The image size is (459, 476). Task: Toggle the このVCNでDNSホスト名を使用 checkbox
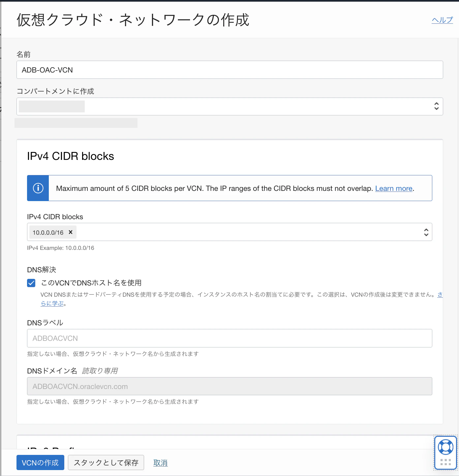[31, 283]
